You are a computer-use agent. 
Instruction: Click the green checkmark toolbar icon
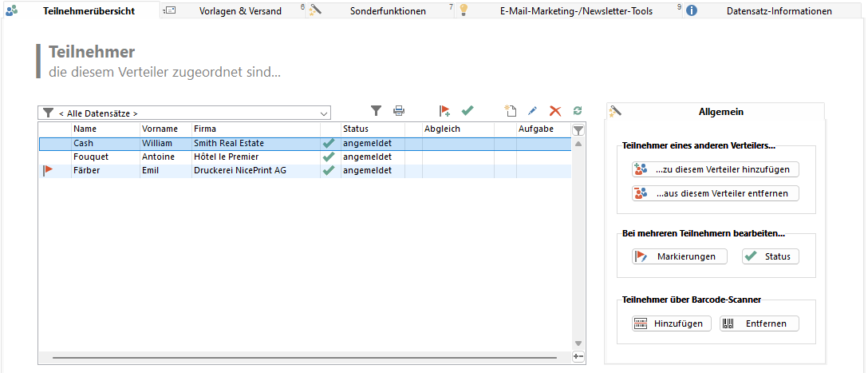click(x=468, y=112)
